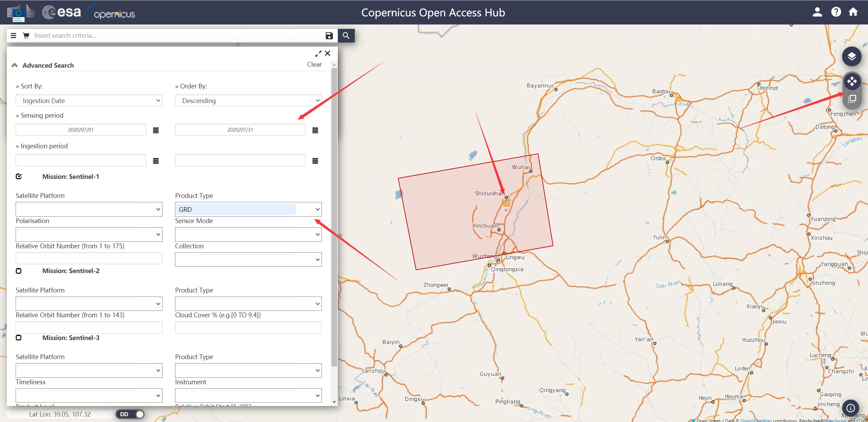
Task: Click the Copernicus Open Access Hub title
Action: click(433, 13)
